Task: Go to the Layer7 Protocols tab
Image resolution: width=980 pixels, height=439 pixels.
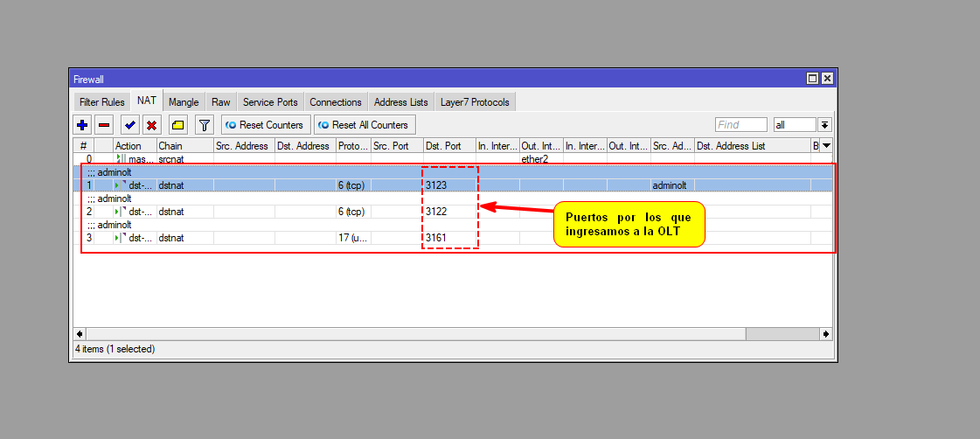Action: (475, 102)
